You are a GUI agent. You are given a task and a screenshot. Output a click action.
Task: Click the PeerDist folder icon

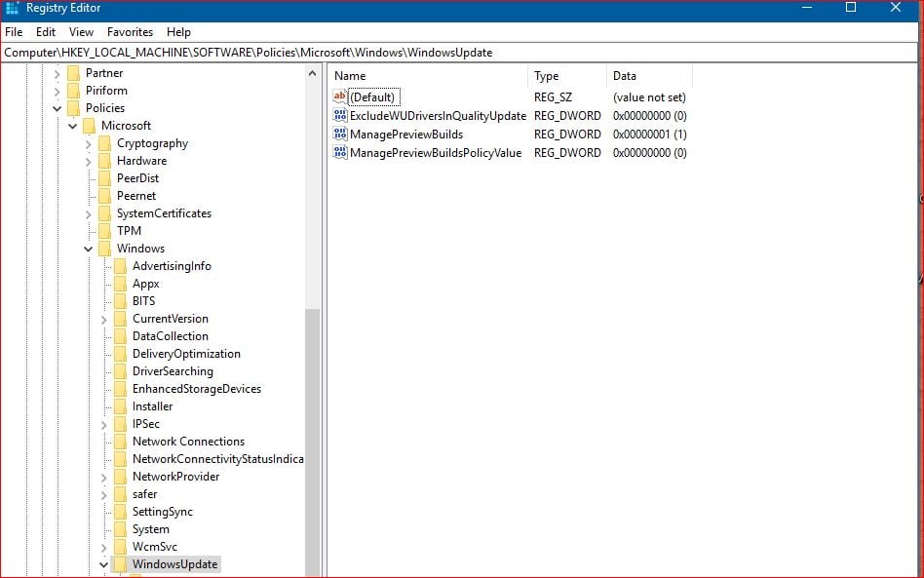(x=105, y=178)
